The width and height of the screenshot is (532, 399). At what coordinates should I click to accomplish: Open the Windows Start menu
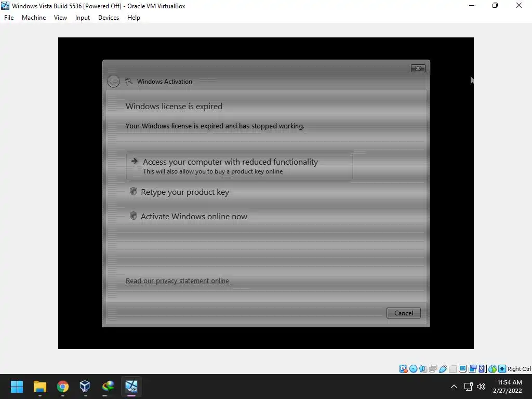[17, 387]
